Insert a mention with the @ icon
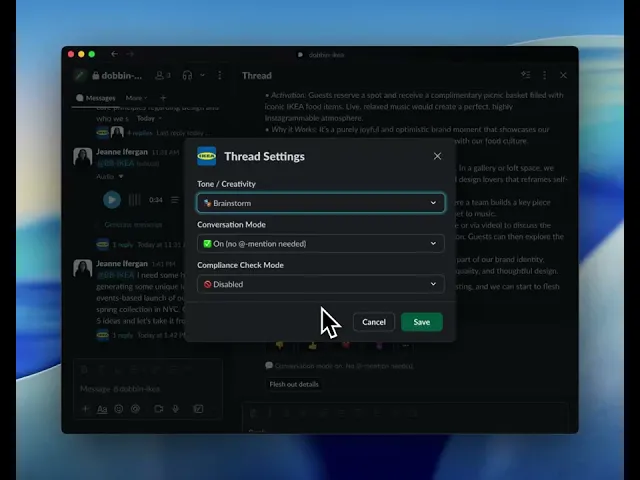 pos(136,409)
